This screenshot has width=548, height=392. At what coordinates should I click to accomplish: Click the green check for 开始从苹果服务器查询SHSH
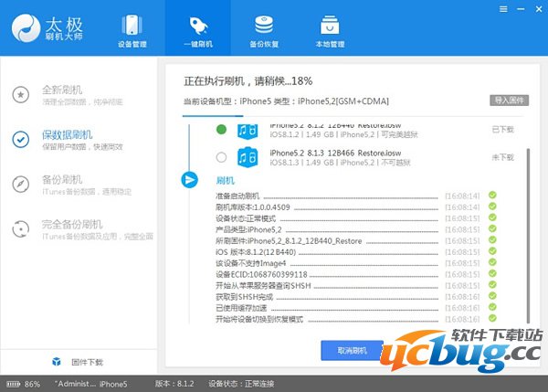pyautogui.click(x=492, y=285)
